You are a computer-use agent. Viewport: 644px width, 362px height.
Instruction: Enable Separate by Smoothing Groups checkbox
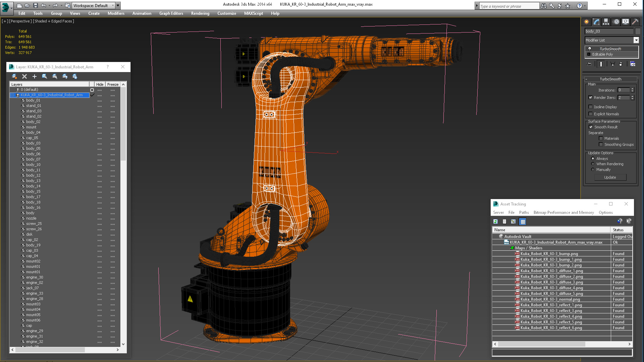[x=601, y=144]
